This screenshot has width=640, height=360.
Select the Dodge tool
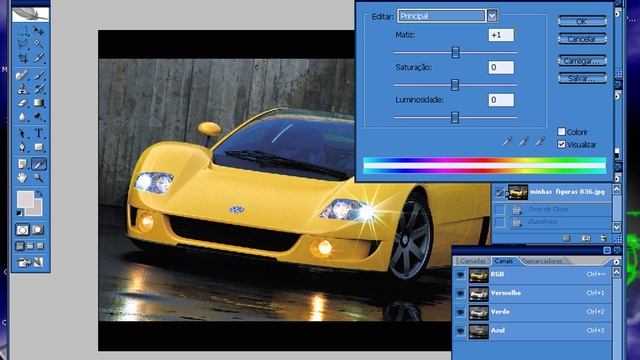(39, 117)
